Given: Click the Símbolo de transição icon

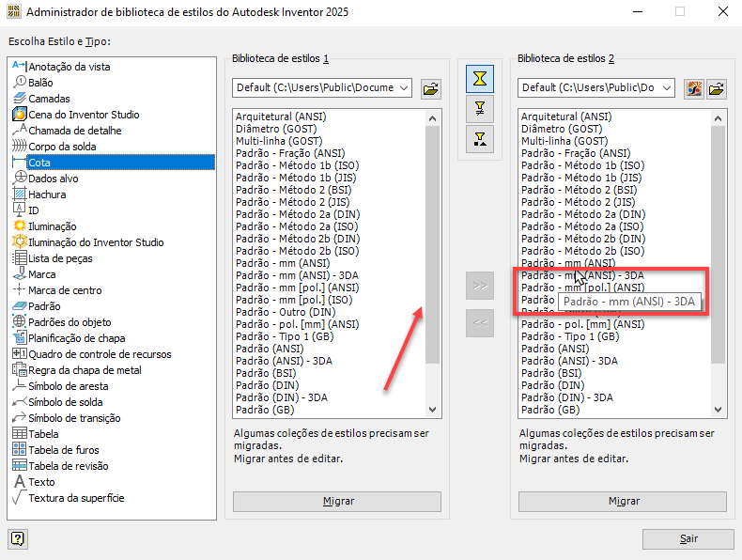Looking at the screenshot, I should pos(20,417).
